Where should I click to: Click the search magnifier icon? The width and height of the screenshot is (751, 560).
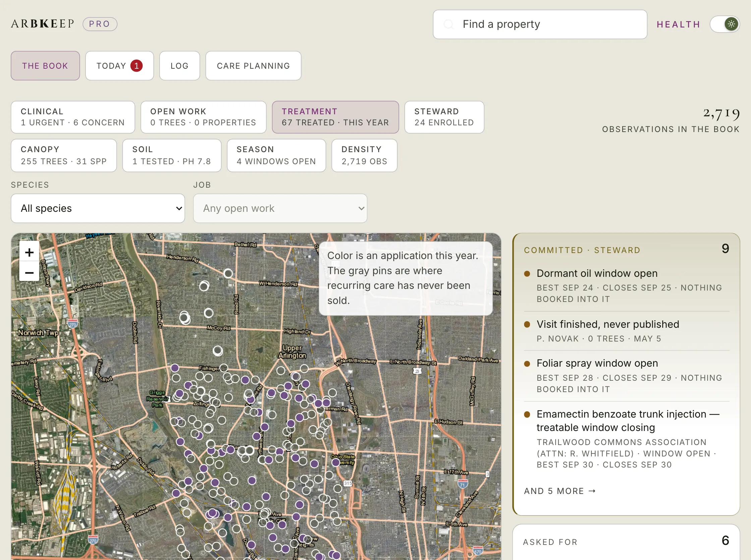449,24
